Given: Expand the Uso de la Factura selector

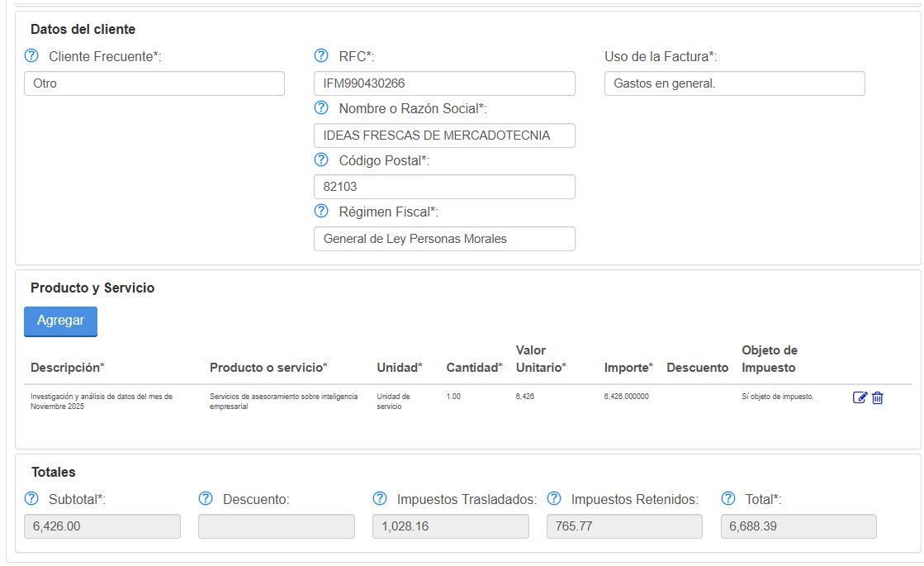Looking at the screenshot, I should 734,83.
